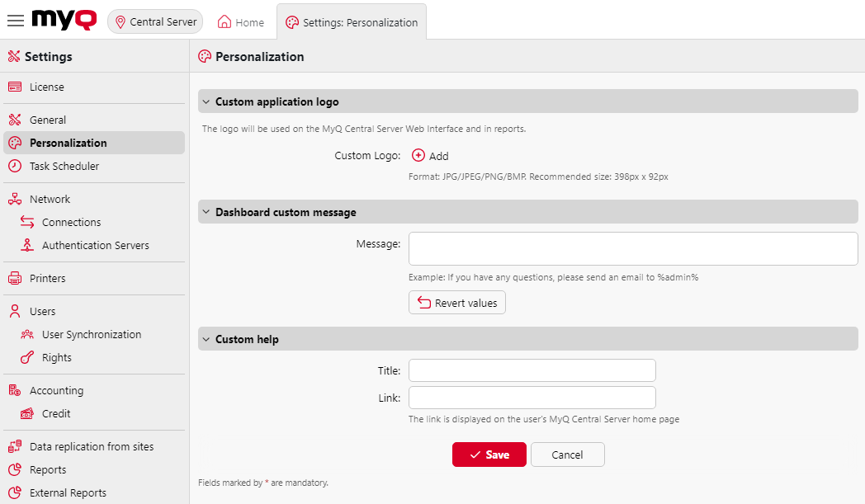Switch to the Home tab
Image resolution: width=865 pixels, height=504 pixels.
click(240, 21)
